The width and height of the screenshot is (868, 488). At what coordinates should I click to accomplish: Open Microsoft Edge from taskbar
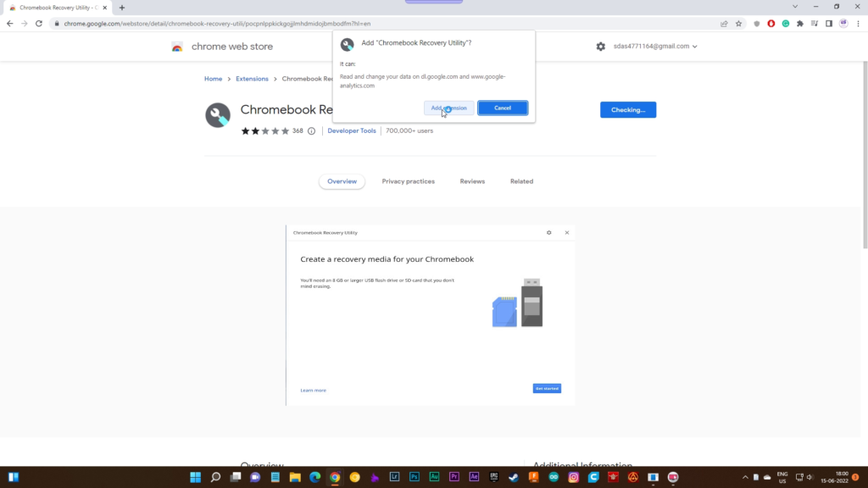tap(315, 477)
